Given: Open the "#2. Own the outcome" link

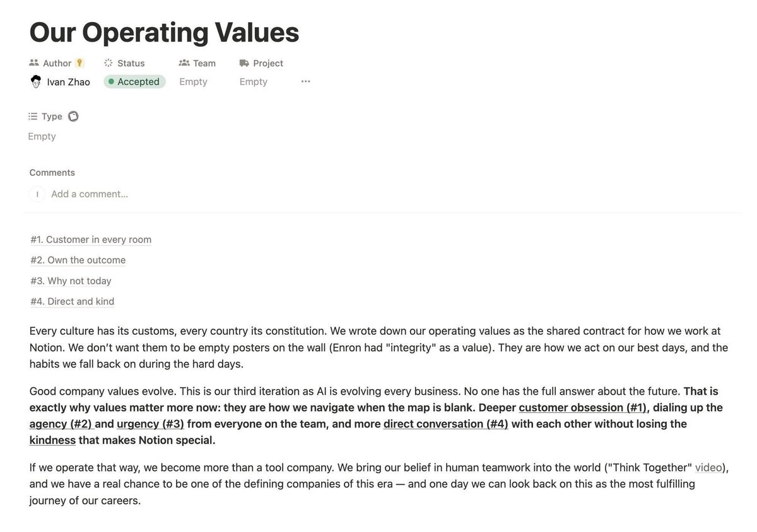Looking at the screenshot, I should coord(78,260).
